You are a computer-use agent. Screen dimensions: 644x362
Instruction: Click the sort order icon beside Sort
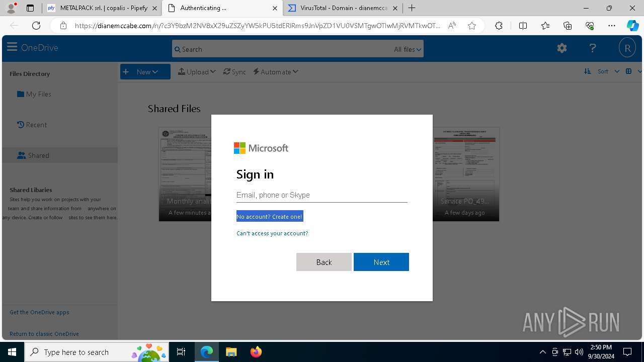point(587,71)
